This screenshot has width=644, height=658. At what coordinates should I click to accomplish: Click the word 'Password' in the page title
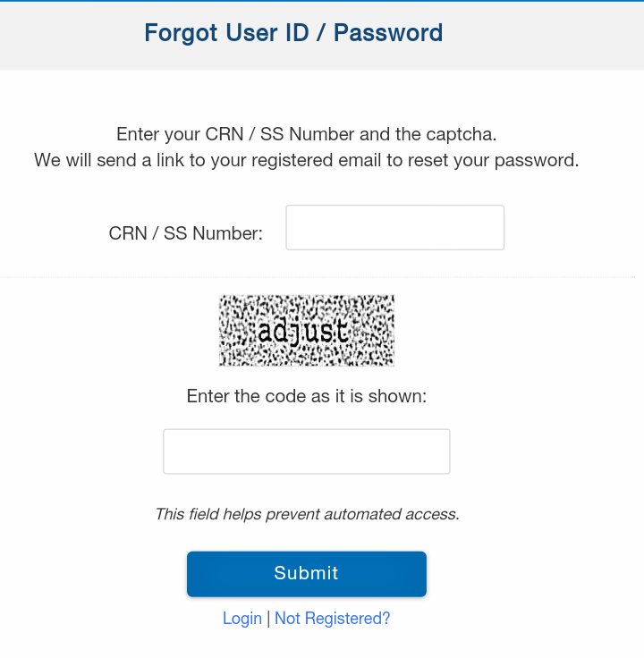[x=388, y=33]
